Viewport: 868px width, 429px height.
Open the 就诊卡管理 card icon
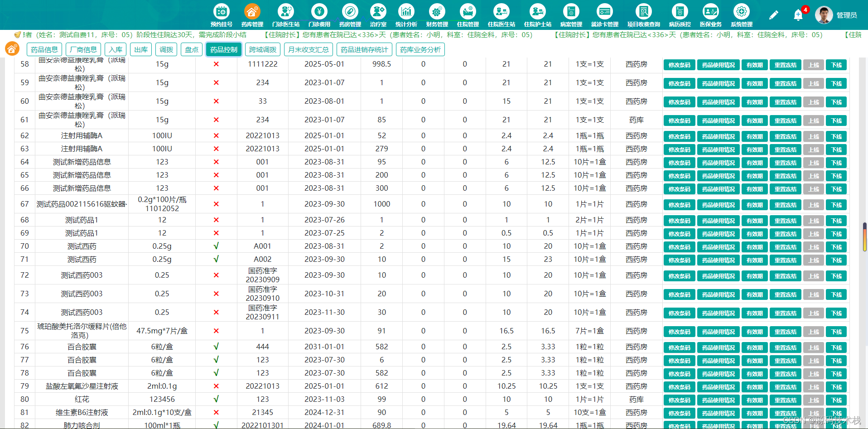click(x=604, y=11)
